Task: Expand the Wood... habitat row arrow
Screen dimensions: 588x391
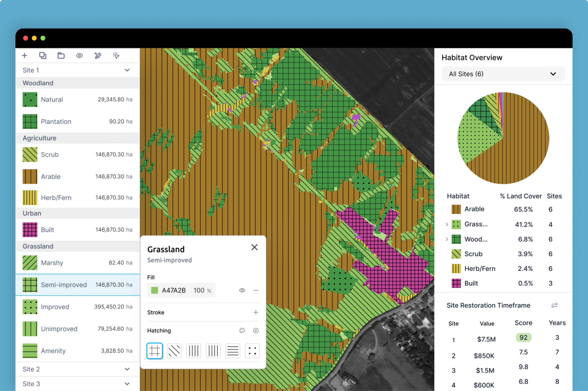Action: (447, 239)
